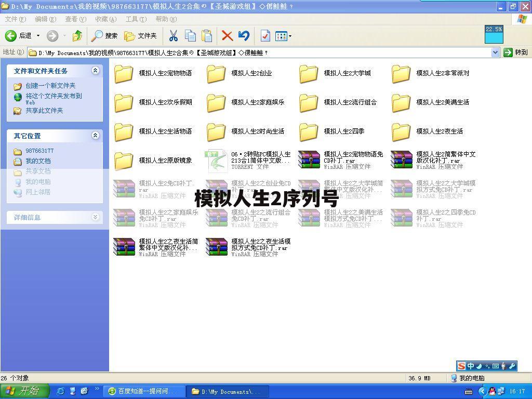Click 创建一个新文件夹 link
The image size is (532, 399).
(x=50, y=86)
